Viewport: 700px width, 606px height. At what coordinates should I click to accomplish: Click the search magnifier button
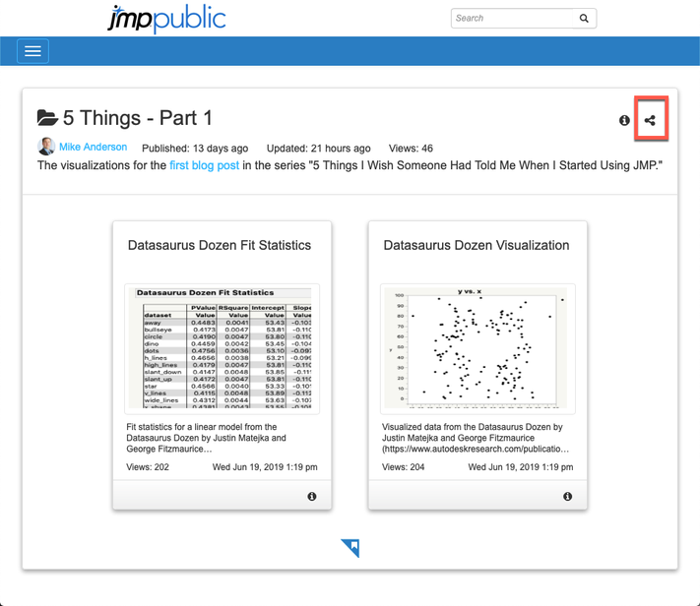584,19
